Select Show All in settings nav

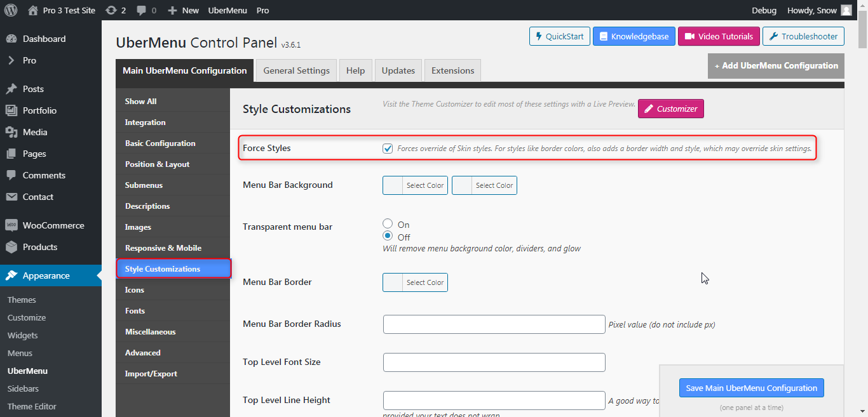pos(173,102)
